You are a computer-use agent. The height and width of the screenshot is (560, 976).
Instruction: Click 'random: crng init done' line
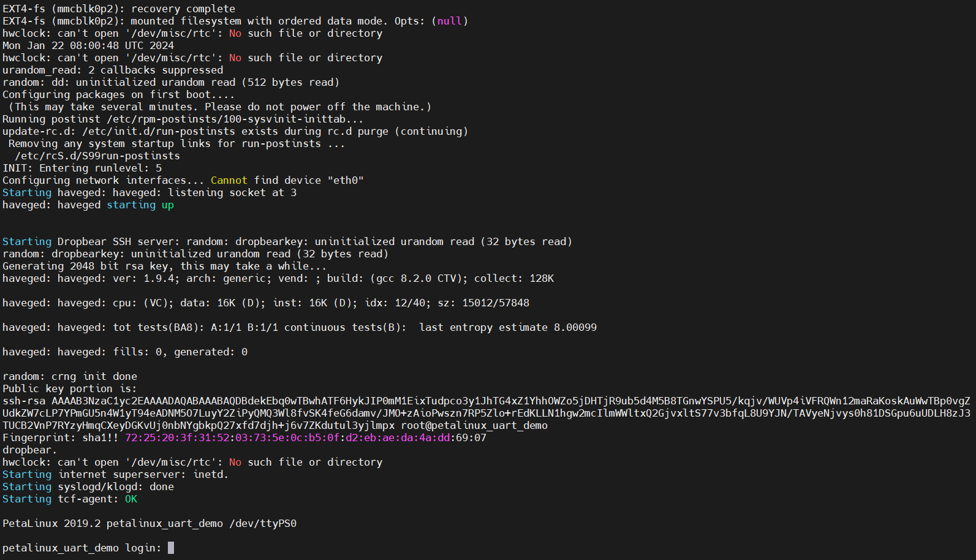pyautogui.click(x=70, y=376)
